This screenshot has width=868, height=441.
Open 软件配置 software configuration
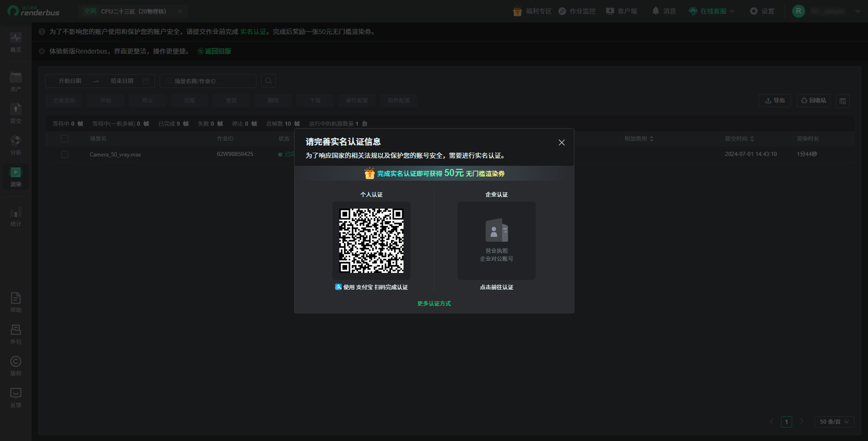tap(399, 101)
